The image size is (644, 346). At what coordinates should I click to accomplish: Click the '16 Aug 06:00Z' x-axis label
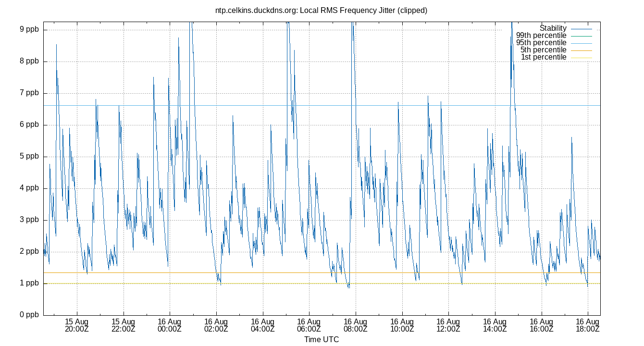(x=309, y=325)
